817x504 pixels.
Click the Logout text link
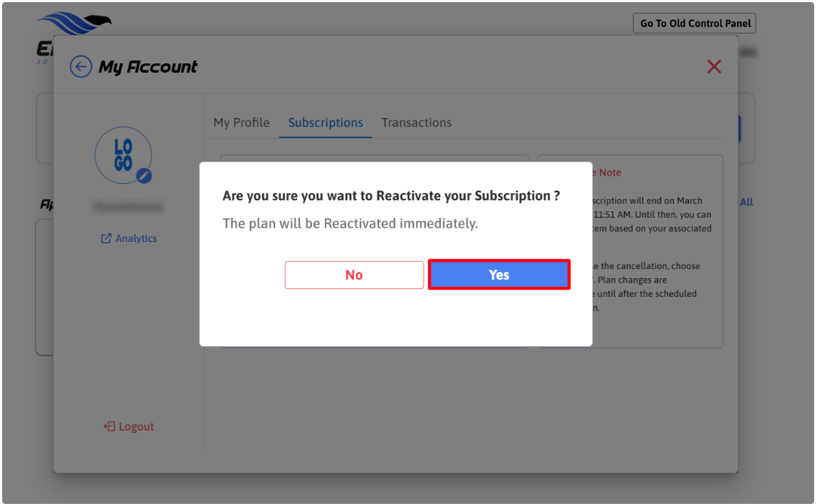click(136, 426)
